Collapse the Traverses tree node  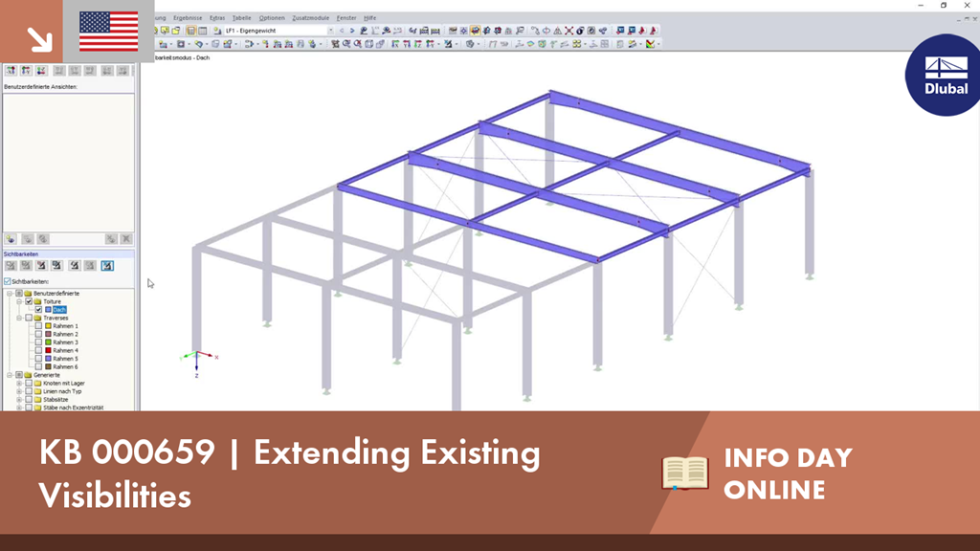tap(19, 318)
